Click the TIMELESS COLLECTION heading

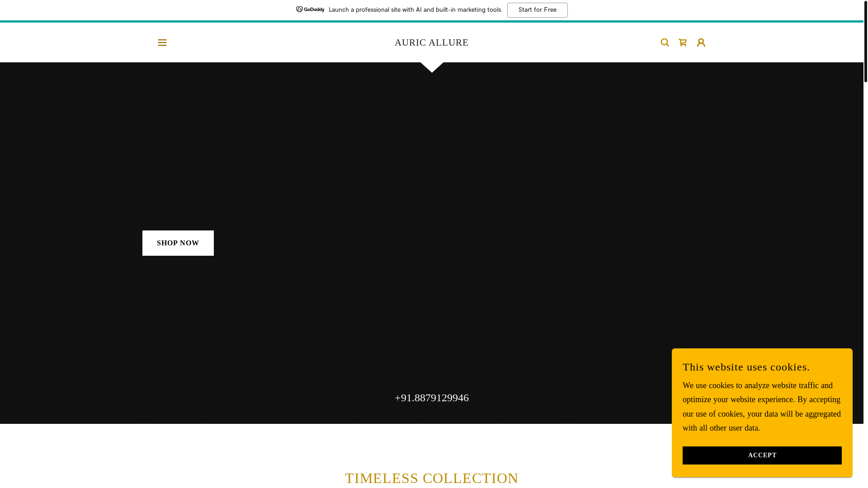[431, 478]
